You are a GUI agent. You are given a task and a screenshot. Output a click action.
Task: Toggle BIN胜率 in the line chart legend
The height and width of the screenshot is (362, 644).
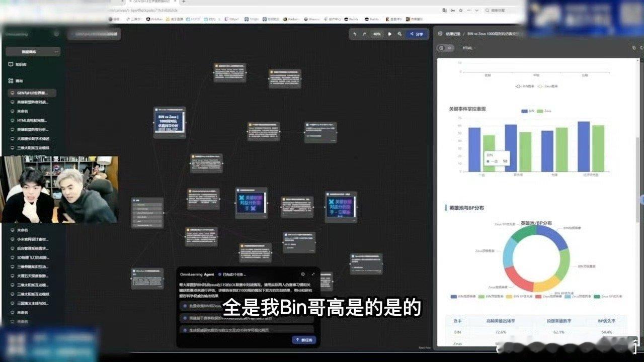coord(525,86)
